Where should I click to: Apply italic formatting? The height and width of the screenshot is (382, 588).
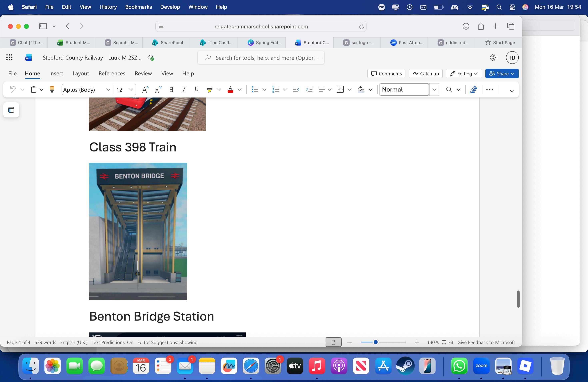coord(184,90)
